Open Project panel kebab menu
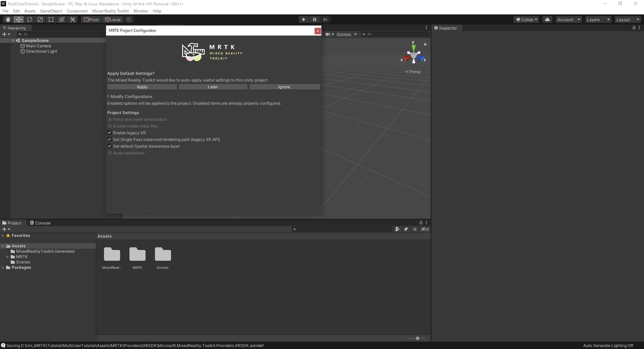The image size is (644, 349). [x=427, y=222]
